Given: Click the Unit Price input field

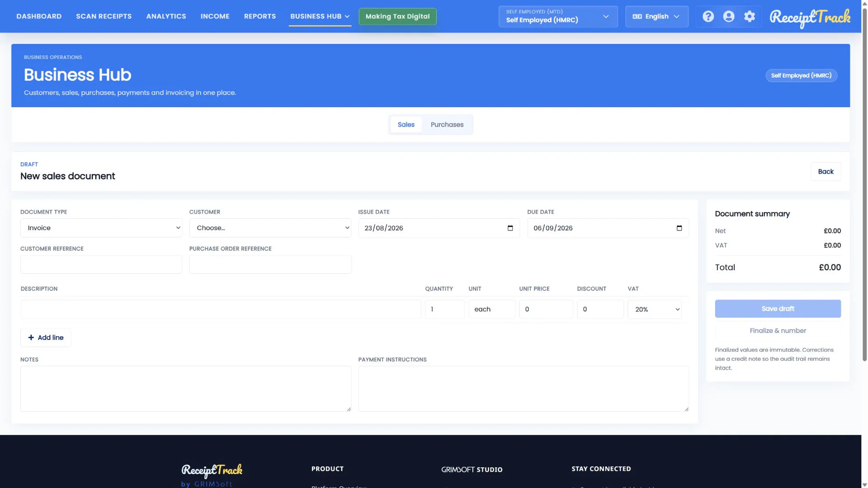Looking at the screenshot, I should pyautogui.click(x=546, y=309).
